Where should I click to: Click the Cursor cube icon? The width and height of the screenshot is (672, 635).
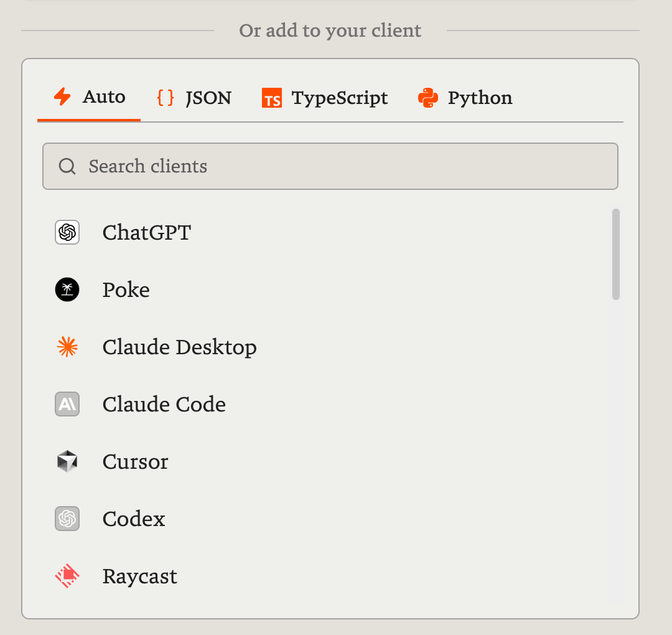(x=67, y=462)
